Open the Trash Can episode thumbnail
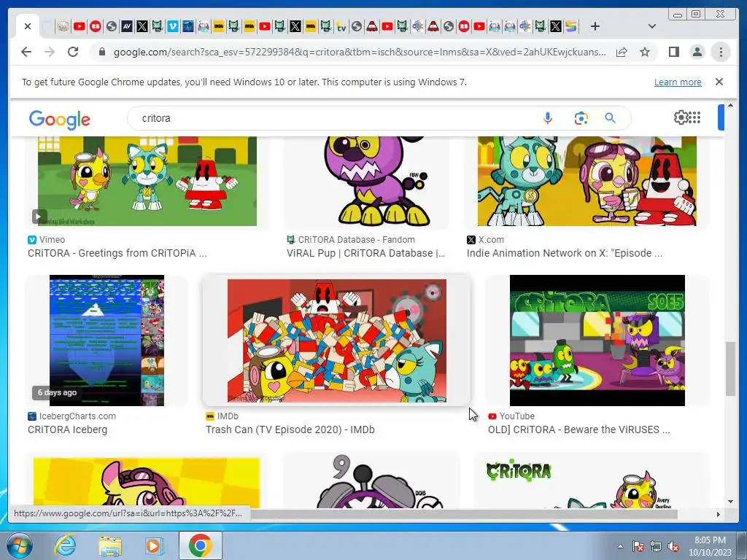The image size is (747, 560). click(337, 341)
